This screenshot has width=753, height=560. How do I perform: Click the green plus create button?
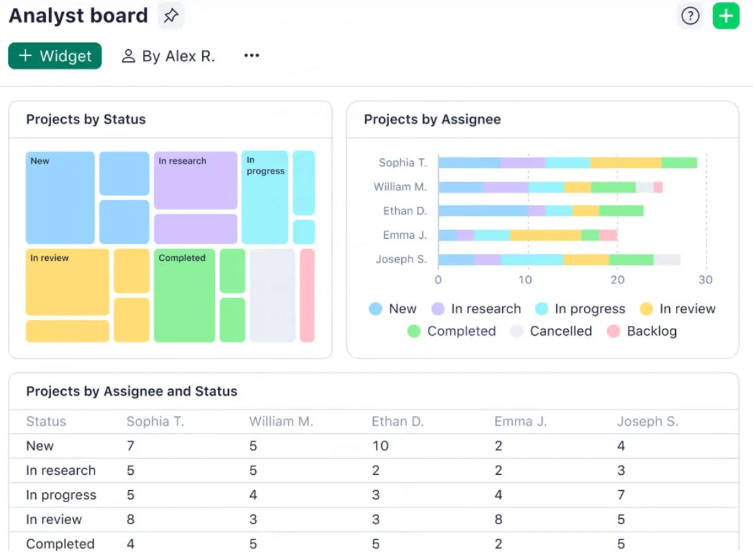coord(726,16)
